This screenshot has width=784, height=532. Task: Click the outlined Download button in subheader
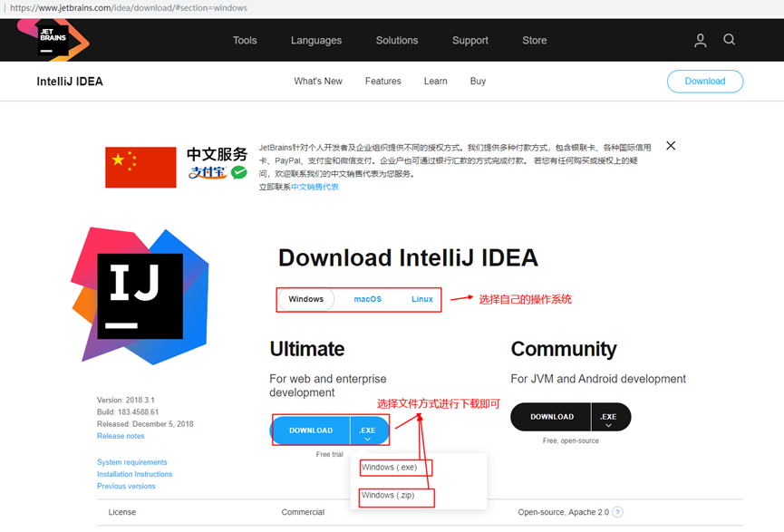705,82
